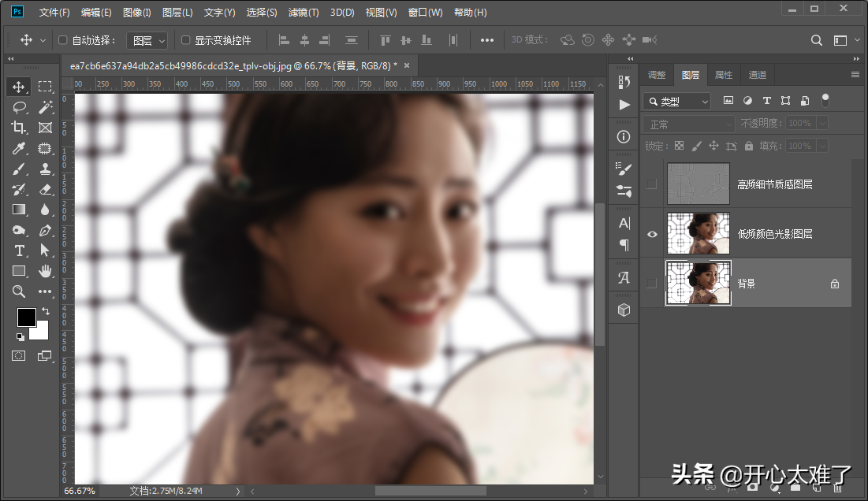Open the status bar info arrow

pyautogui.click(x=238, y=491)
